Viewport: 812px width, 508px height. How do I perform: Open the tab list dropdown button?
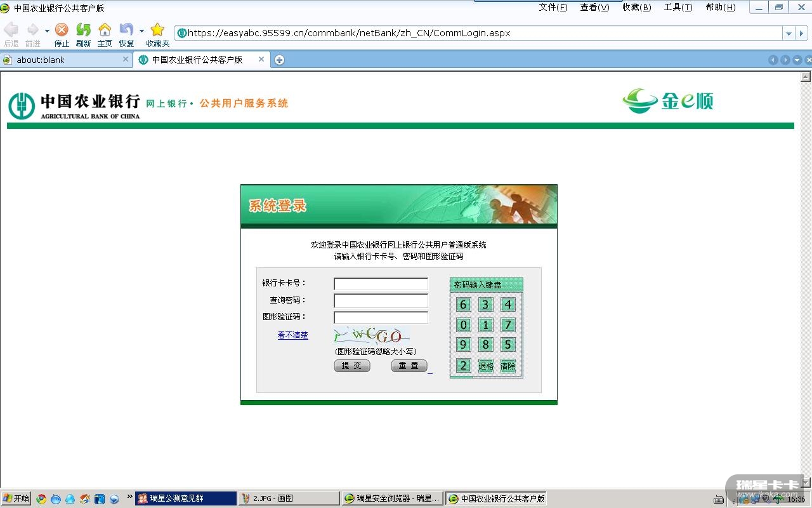797,60
